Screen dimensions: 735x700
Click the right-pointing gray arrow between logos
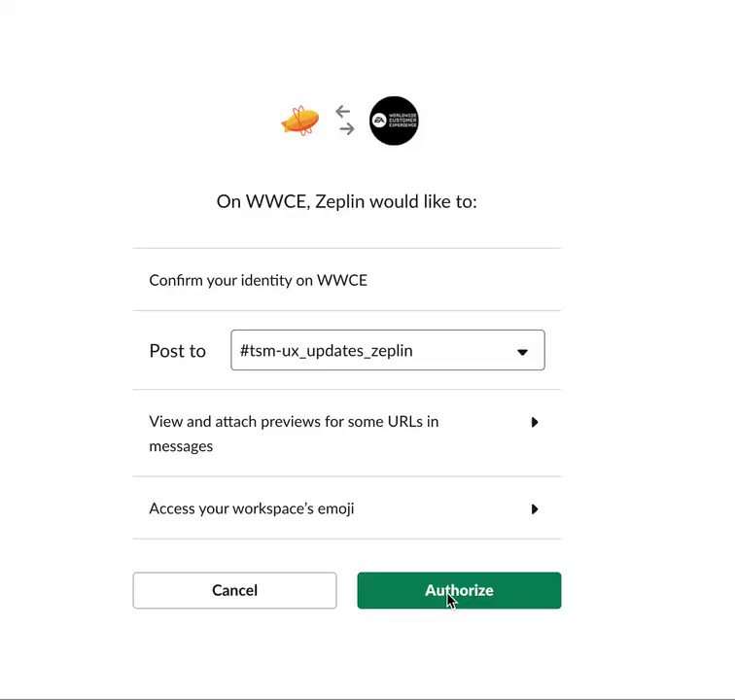point(347,128)
